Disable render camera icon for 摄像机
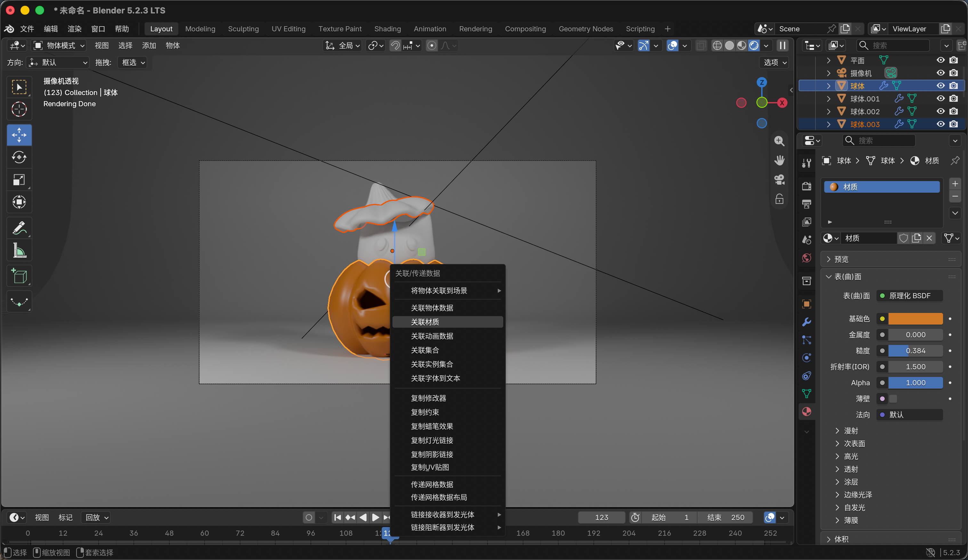Screen dimensions: 968x560 [953, 73]
